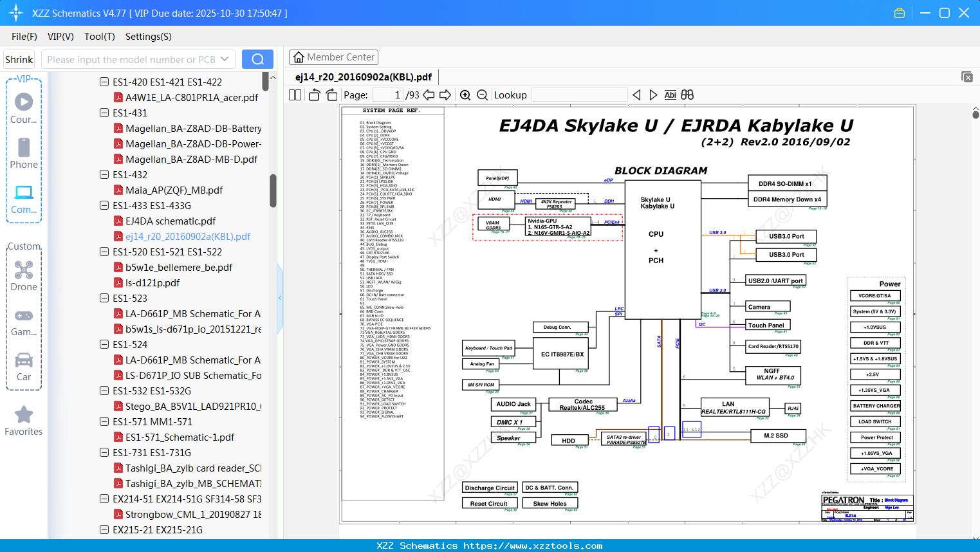Image resolution: width=980 pixels, height=552 pixels.
Task: Click the tree scrollbar up arrow
Action: point(273,77)
